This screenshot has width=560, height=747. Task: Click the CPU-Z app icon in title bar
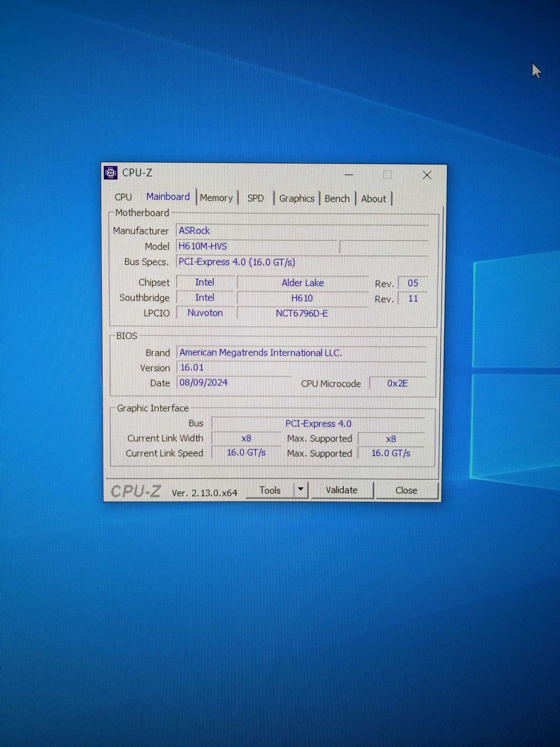click(110, 173)
